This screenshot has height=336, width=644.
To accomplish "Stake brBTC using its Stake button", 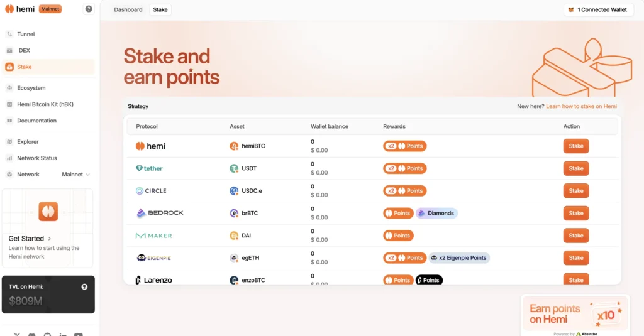I will pyautogui.click(x=576, y=213).
